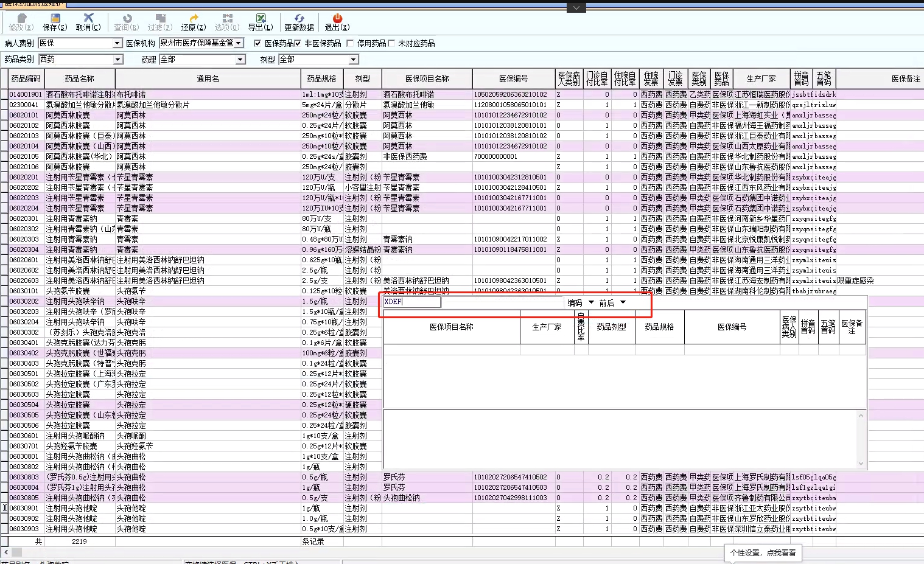Enable the 停用药品 checkbox

[350, 43]
